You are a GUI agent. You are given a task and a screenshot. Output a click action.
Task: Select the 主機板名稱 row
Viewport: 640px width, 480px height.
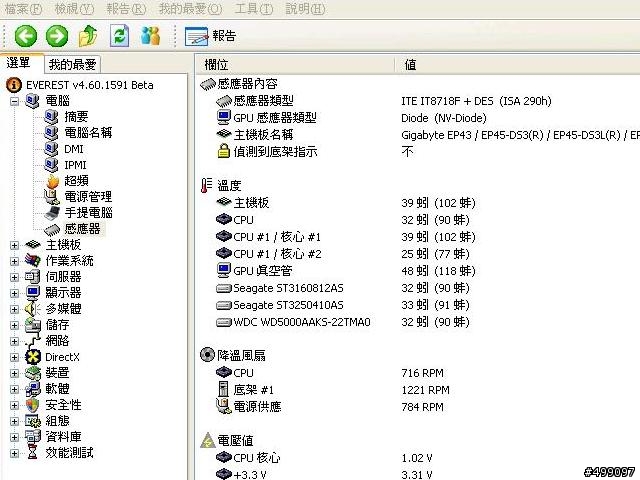(x=418, y=135)
